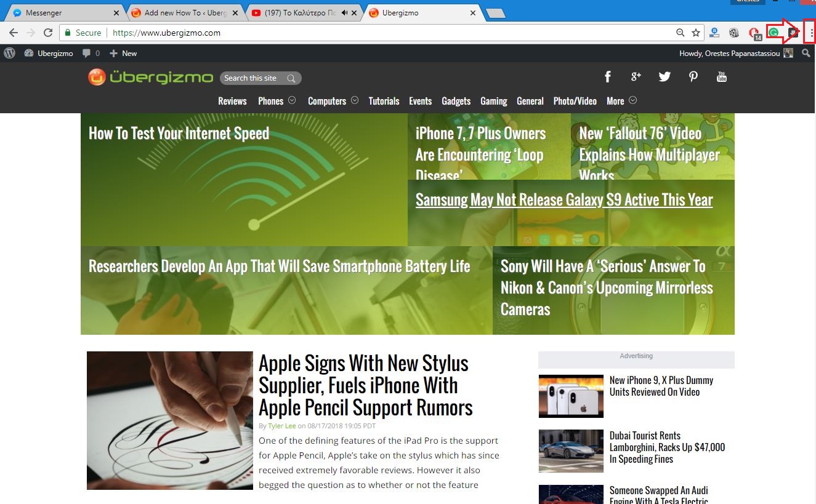
Task: Switch to the Messenger tab
Action: click(x=65, y=13)
